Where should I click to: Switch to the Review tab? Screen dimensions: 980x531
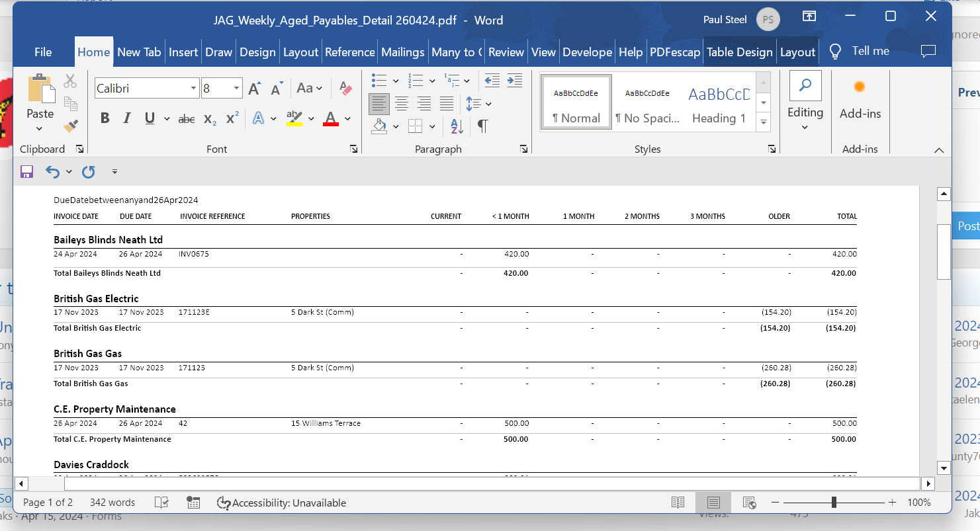506,52
